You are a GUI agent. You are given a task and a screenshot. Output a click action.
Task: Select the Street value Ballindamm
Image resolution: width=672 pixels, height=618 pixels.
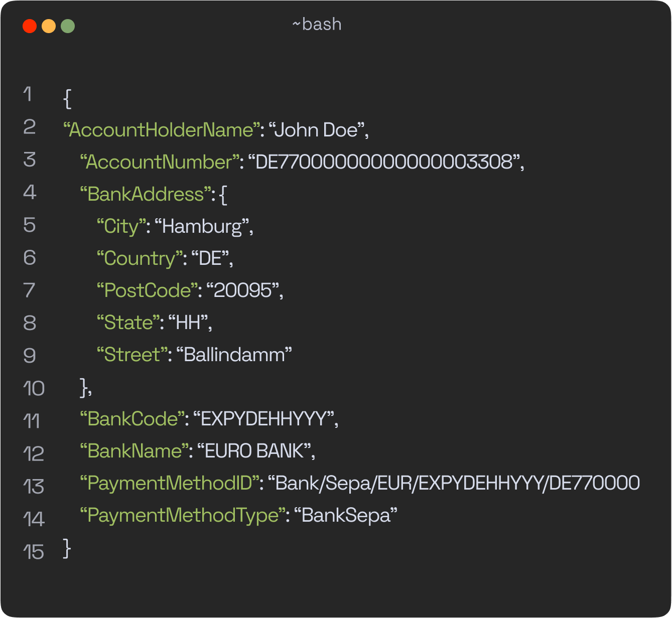[x=236, y=355]
